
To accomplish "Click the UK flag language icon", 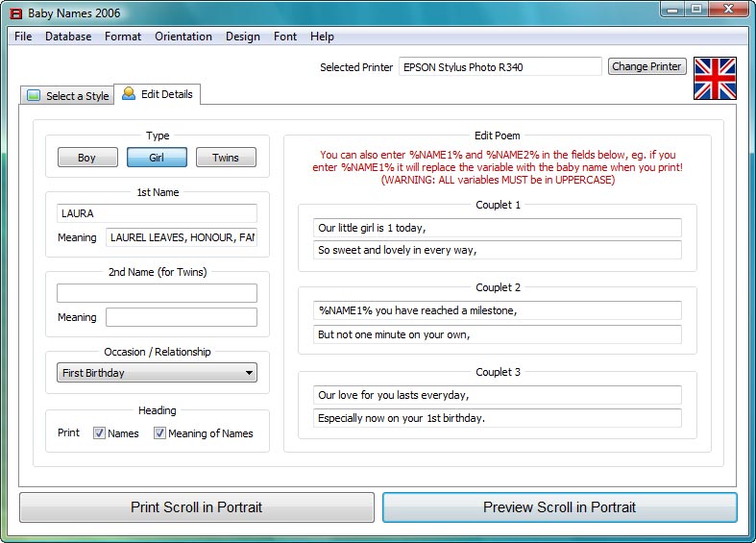I will 715,78.
